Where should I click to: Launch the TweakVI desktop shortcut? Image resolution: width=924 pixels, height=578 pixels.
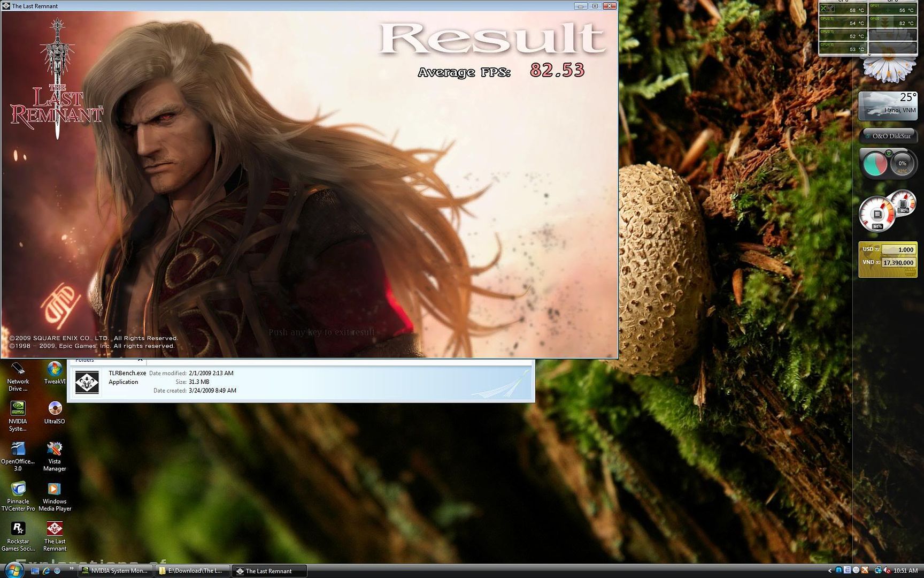(x=55, y=373)
